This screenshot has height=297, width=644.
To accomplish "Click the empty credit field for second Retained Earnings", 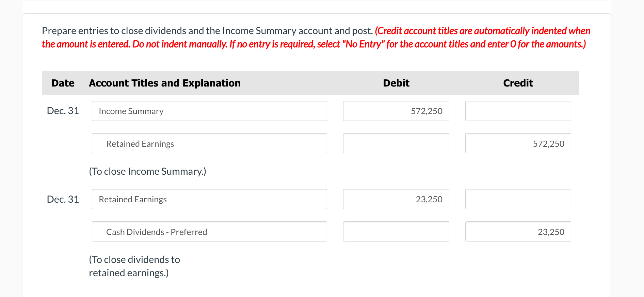I will (x=518, y=199).
